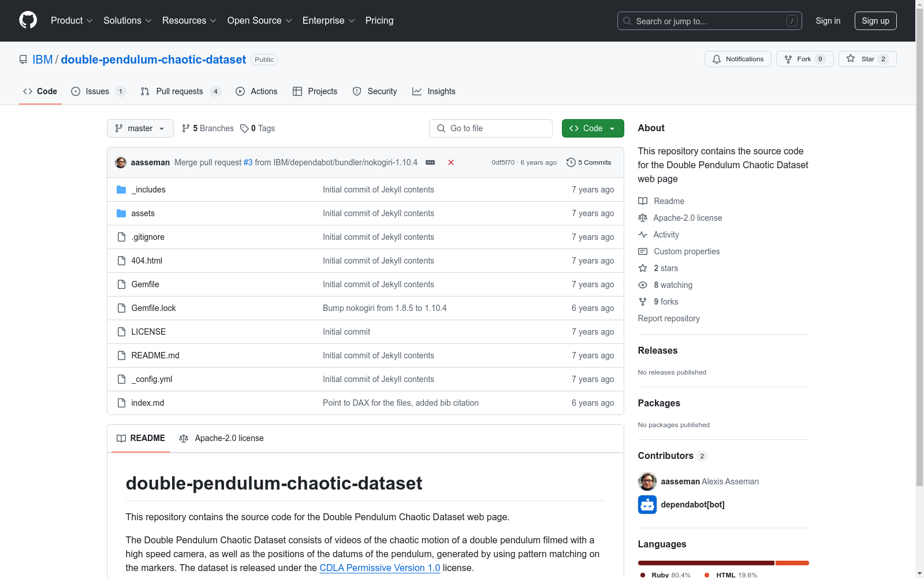Click the commit history clock icon
Viewport: 924px width, 578px height.
coord(571,162)
